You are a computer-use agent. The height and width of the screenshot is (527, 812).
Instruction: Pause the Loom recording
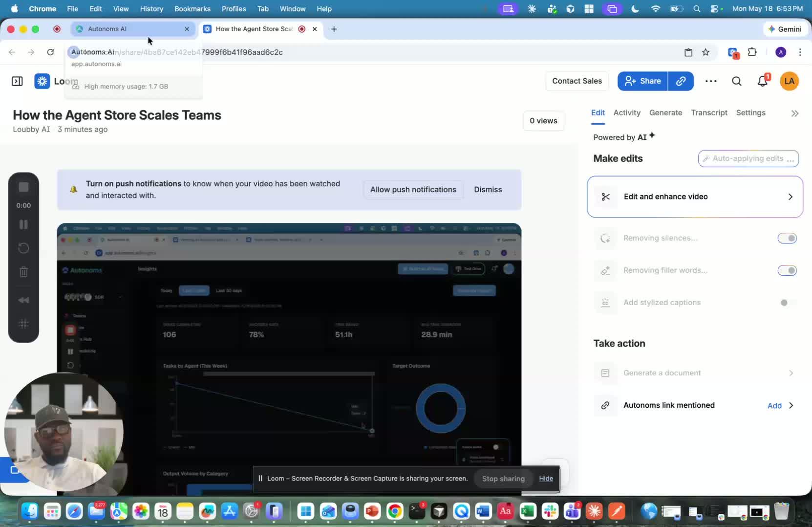pyautogui.click(x=23, y=224)
